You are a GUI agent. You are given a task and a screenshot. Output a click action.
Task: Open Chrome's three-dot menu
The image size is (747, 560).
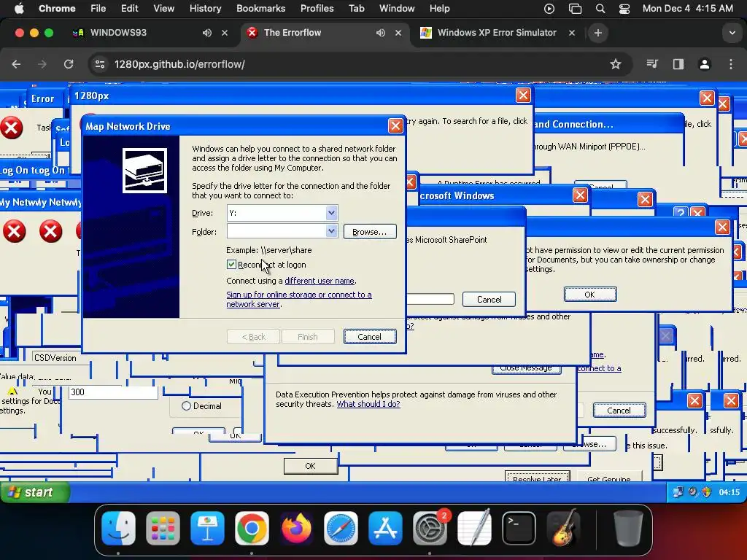[x=731, y=64]
